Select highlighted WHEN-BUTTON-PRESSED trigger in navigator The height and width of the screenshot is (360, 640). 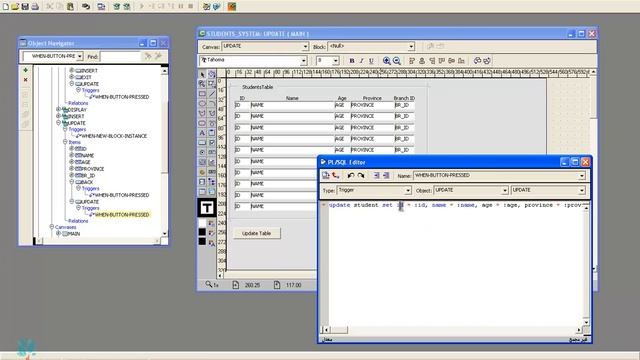(122, 215)
